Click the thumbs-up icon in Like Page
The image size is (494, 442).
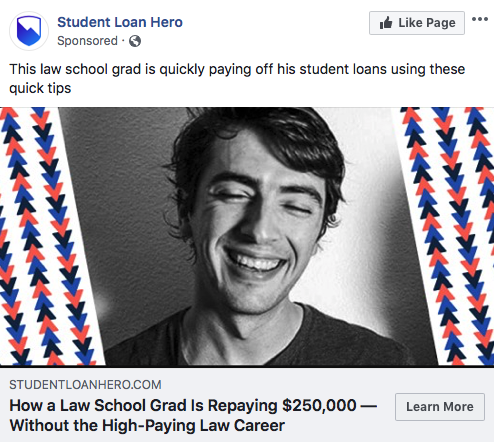tap(386, 23)
